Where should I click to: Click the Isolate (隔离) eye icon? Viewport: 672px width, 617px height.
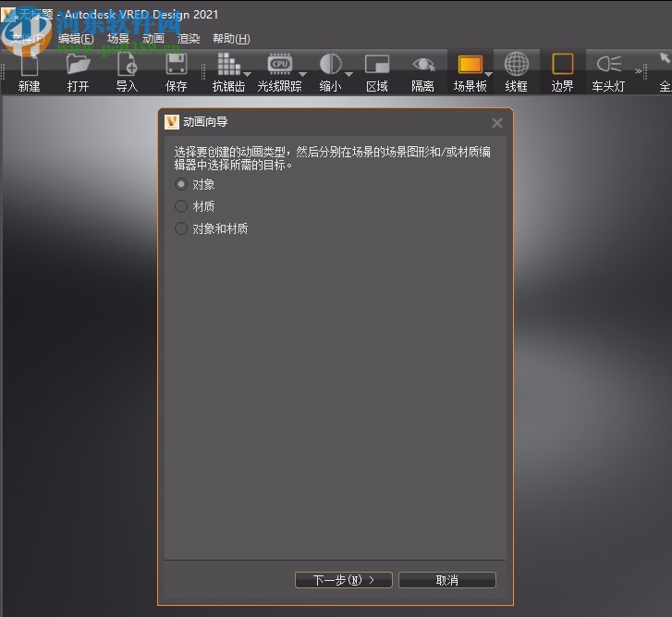click(423, 65)
